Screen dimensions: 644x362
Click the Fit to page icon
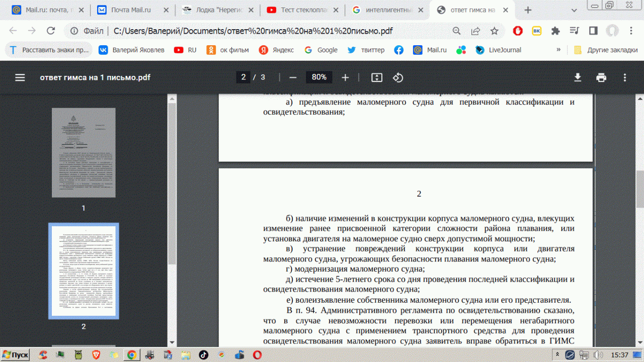[377, 77]
